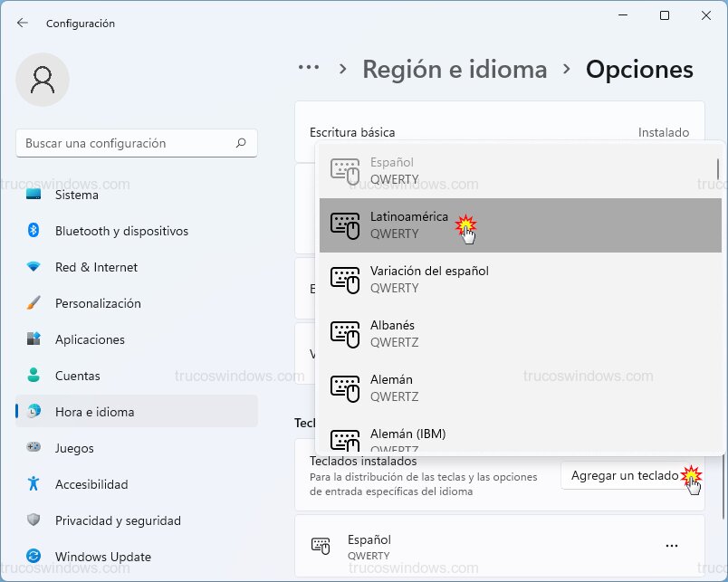This screenshot has height=582, width=728.
Task: Open the ellipsis menu for Español keyboard
Action: 672,544
